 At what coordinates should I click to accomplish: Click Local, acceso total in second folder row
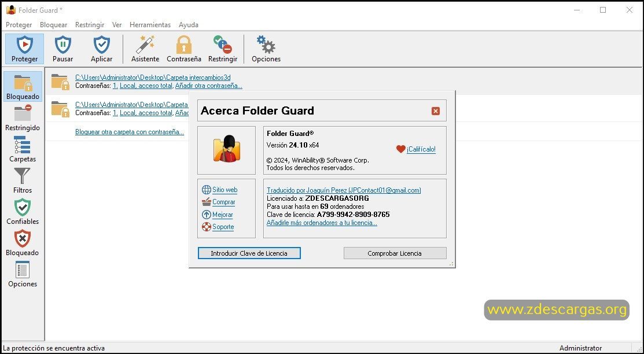coord(146,113)
